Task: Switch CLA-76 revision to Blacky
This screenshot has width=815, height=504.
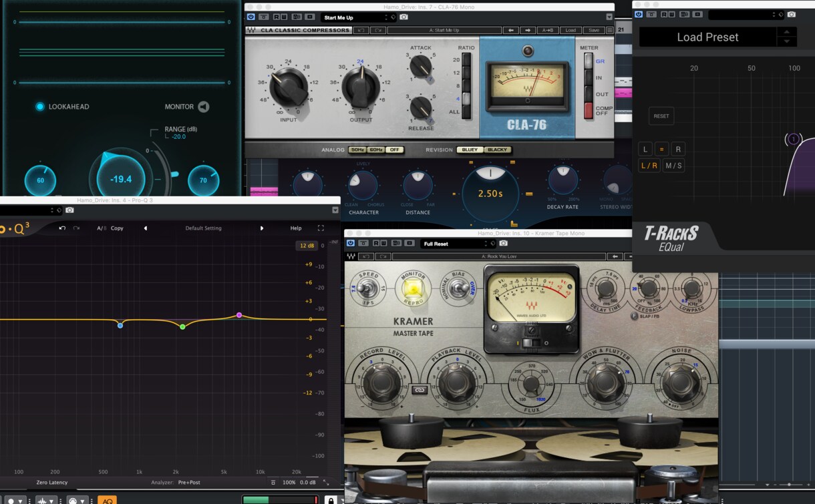Action: [496, 150]
